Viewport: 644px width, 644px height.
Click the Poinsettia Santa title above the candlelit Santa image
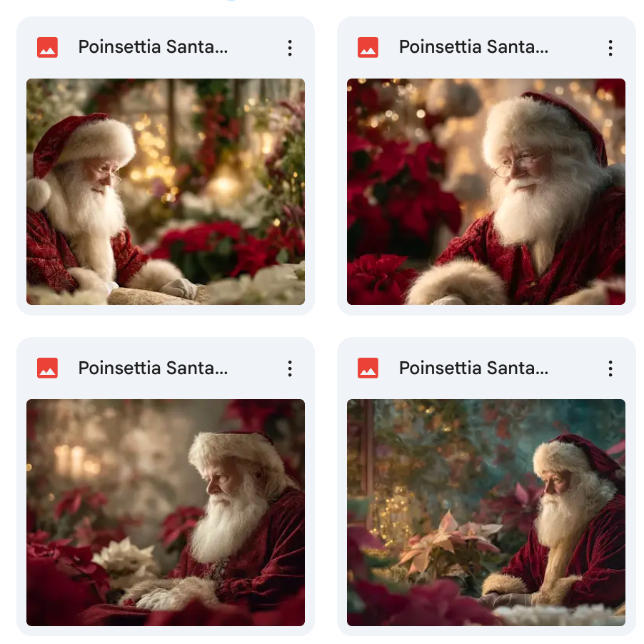click(x=153, y=368)
